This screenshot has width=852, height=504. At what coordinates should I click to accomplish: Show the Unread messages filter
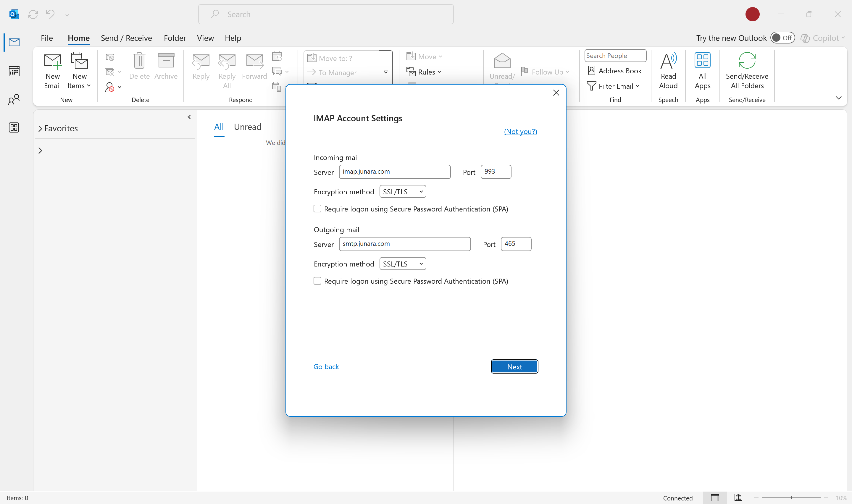248,127
